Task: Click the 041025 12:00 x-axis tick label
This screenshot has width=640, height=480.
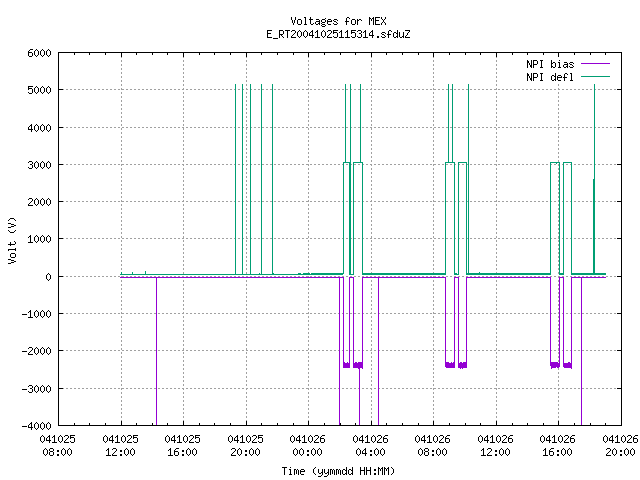Action: (x=120, y=445)
